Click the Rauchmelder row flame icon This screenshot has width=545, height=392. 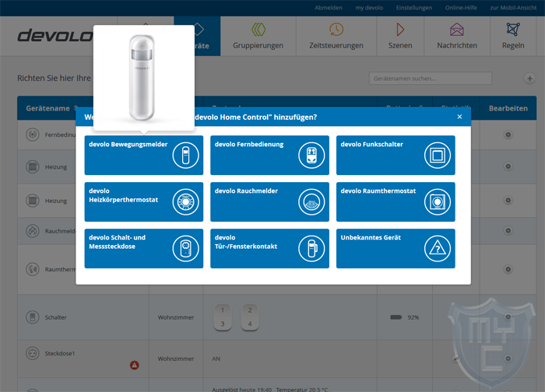click(33, 230)
